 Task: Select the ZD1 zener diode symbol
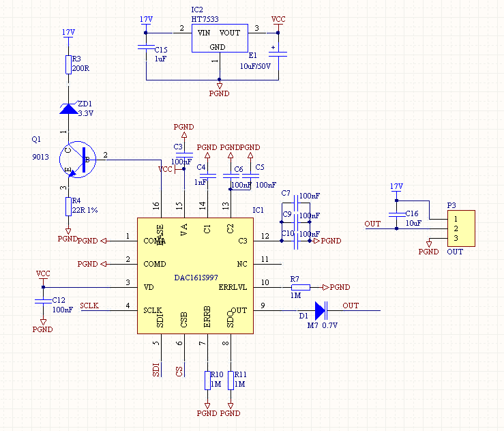68,108
